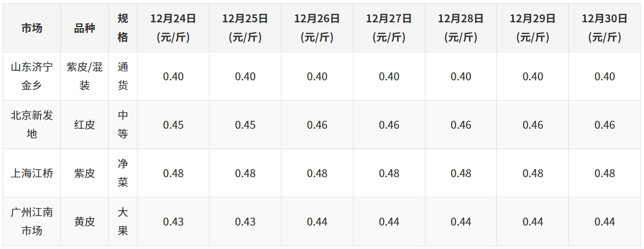Click 北京新发地 price for 12月25日
644x249 pixels.
point(245,124)
